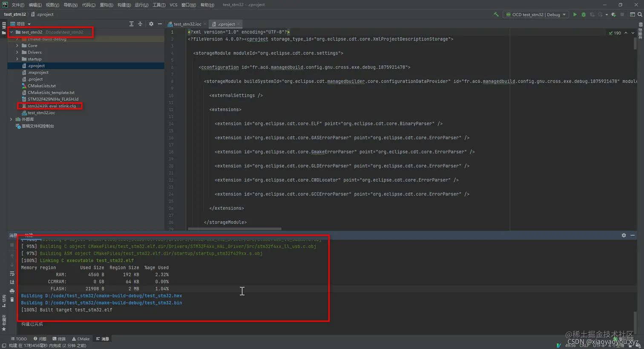
Task: Open the project view dropdown (项目)
Action: (20, 24)
